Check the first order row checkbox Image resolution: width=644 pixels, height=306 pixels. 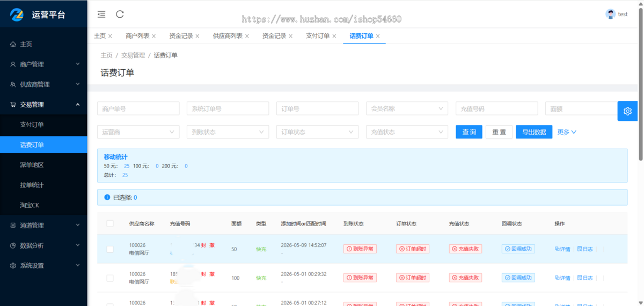tap(110, 249)
